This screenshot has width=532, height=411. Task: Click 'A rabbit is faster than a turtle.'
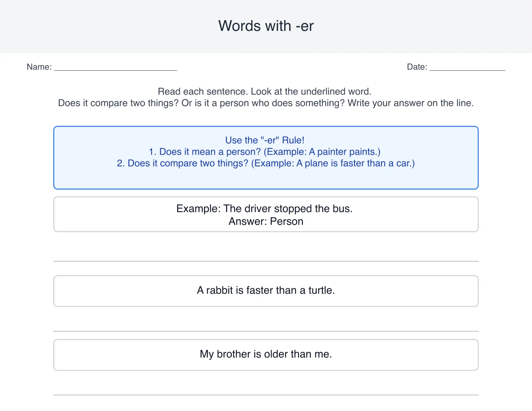tap(266, 290)
